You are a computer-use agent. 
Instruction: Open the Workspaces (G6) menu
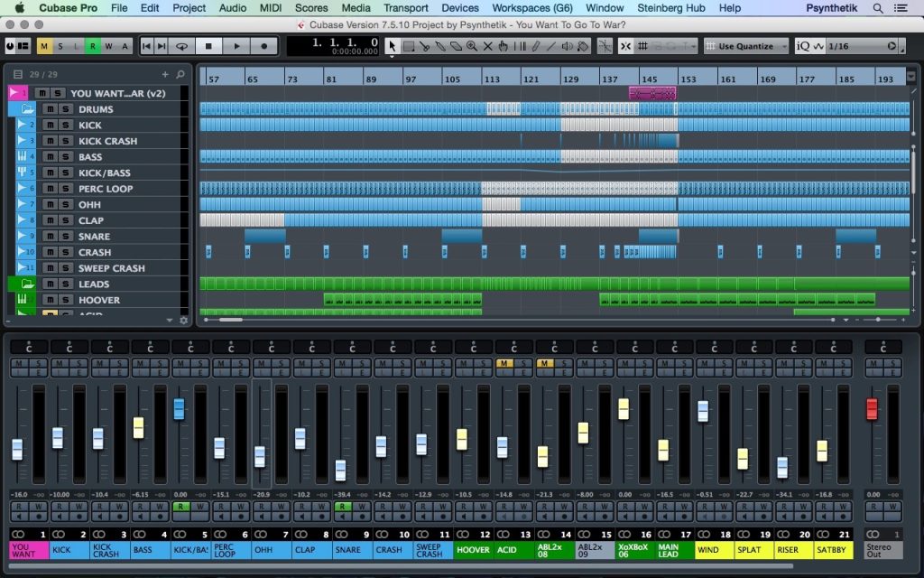(532, 8)
